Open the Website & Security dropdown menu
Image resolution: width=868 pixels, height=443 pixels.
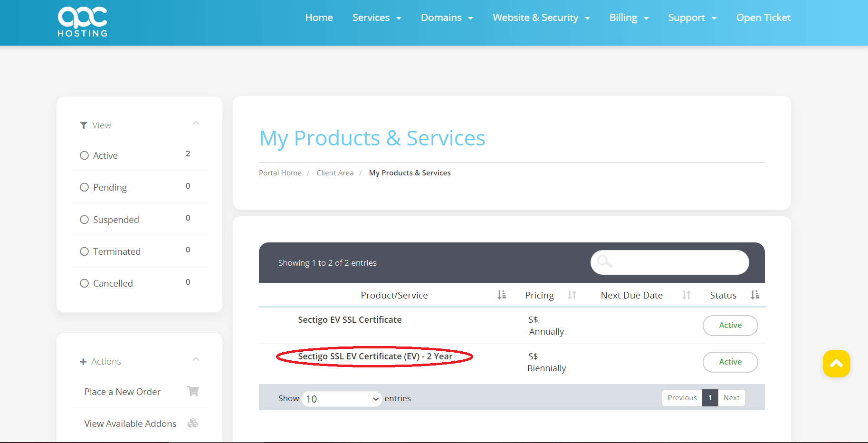[541, 18]
